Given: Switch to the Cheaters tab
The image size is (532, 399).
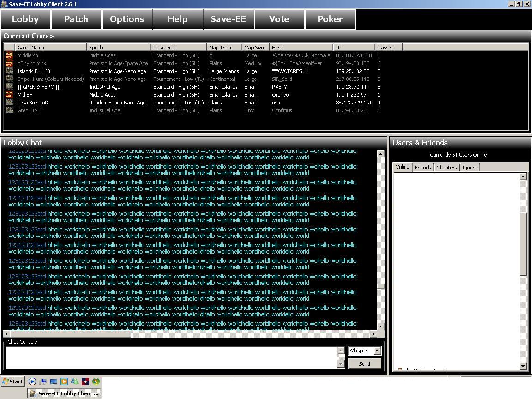Looking at the screenshot, I should coord(447,168).
